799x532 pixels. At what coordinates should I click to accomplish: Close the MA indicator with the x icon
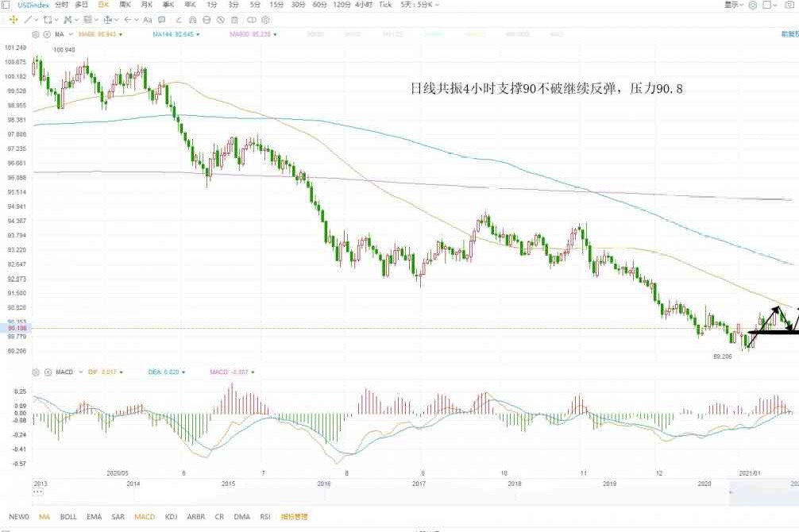[46, 35]
